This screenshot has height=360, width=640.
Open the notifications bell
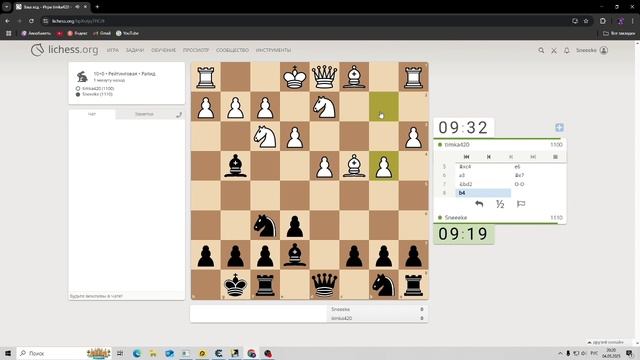point(567,50)
